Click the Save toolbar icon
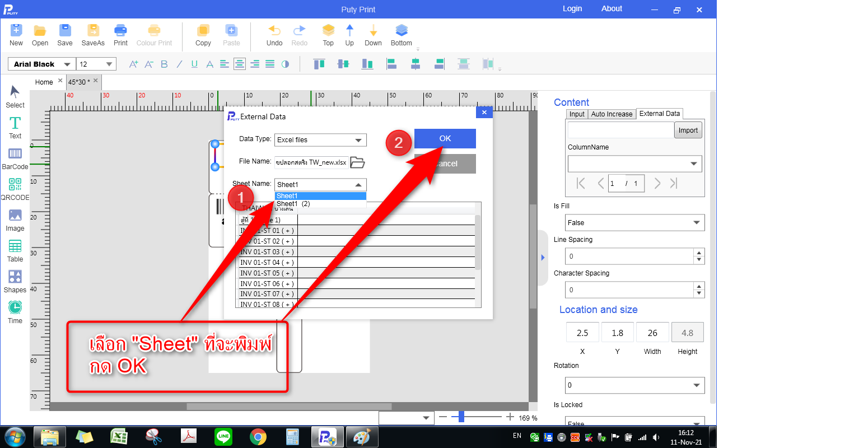This screenshot has width=868, height=448. pyautogui.click(x=65, y=30)
